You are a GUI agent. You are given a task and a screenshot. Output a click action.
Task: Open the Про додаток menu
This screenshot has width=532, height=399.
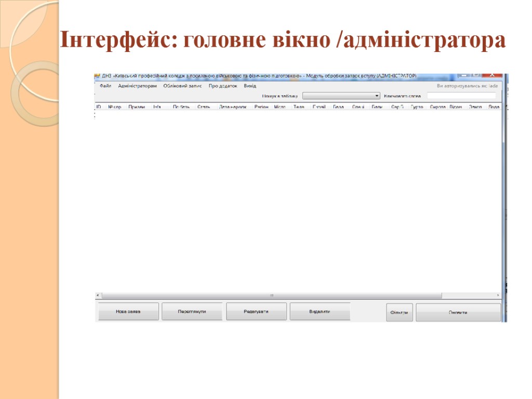[223, 86]
